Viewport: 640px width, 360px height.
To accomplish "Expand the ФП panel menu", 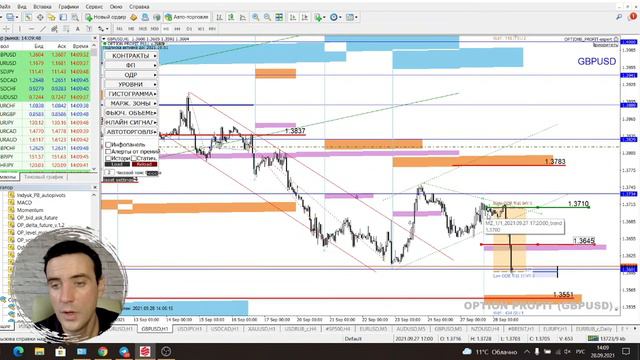I will 131,65.
